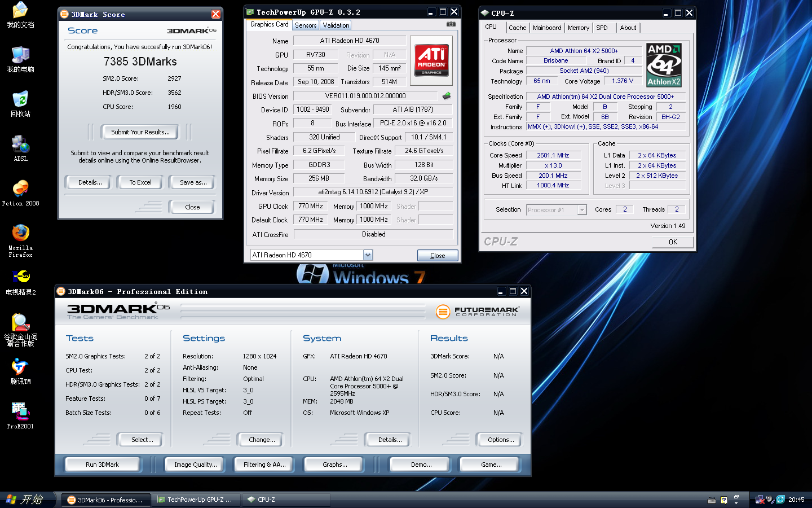Open the 回收站 recycle bin icon
Image resolution: width=812 pixels, height=508 pixels.
point(20,104)
